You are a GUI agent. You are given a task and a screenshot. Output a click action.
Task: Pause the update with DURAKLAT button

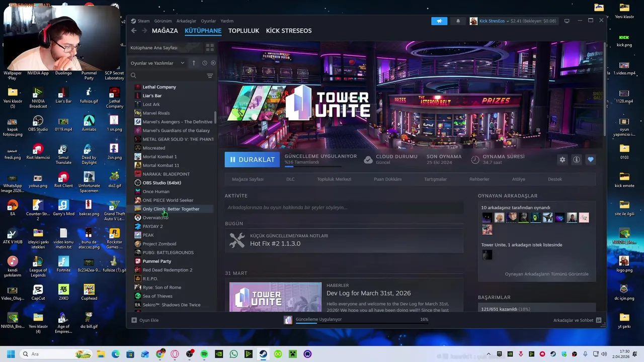(x=253, y=159)
